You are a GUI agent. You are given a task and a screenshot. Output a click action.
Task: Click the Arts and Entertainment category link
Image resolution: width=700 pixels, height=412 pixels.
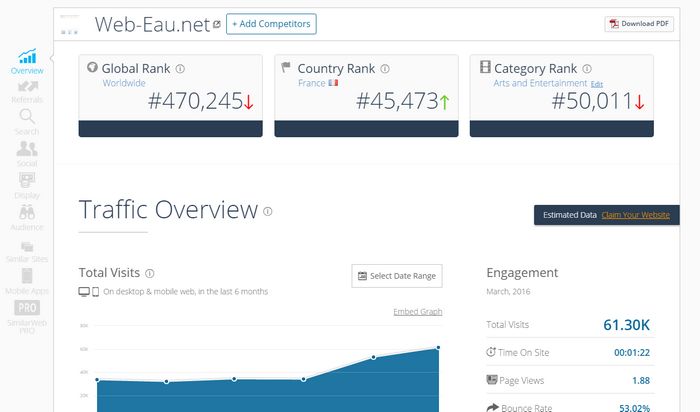pos(540,83)
